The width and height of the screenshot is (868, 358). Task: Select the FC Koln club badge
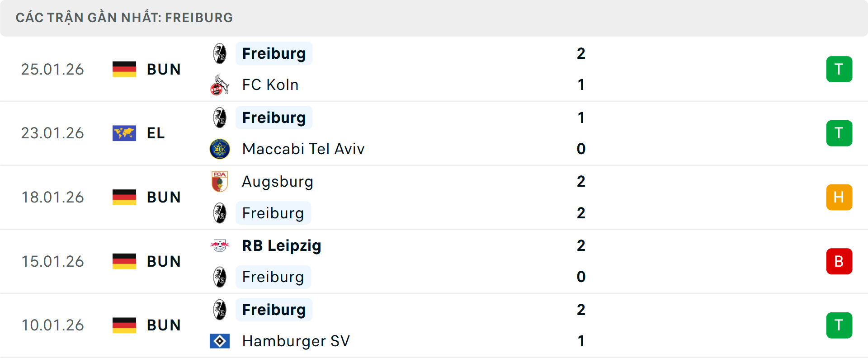[x=220, y=85]
